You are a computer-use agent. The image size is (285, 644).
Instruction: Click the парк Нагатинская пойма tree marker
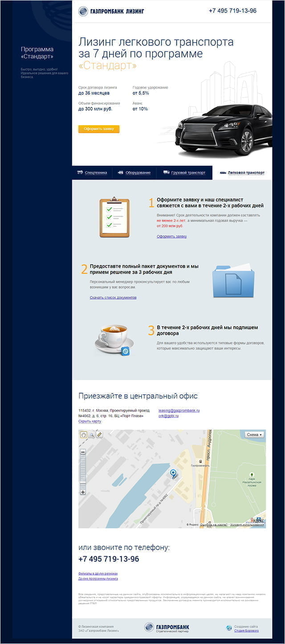pyautogui.click(x=252, y=475)
